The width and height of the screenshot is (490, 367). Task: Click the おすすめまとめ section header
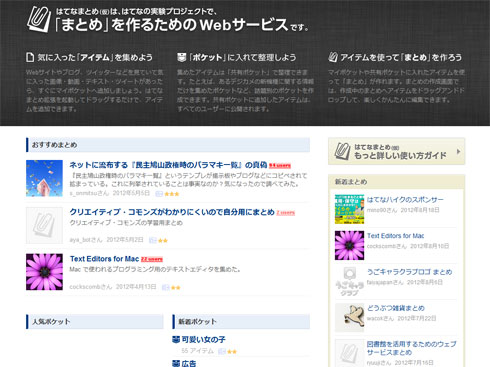(168, 145)
